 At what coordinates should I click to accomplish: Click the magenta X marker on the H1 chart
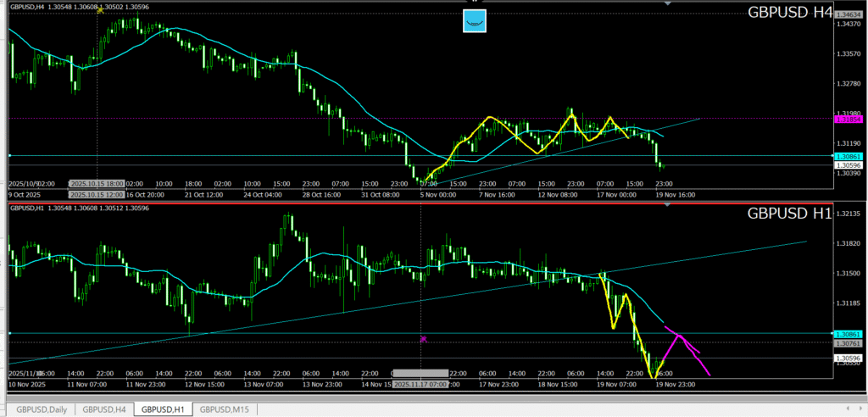[423, 338]
